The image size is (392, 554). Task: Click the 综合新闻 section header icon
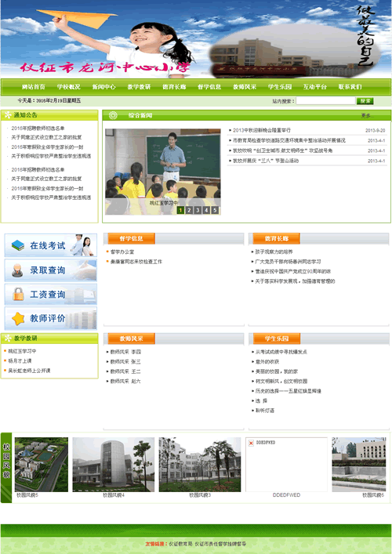[x=113, y=115]
